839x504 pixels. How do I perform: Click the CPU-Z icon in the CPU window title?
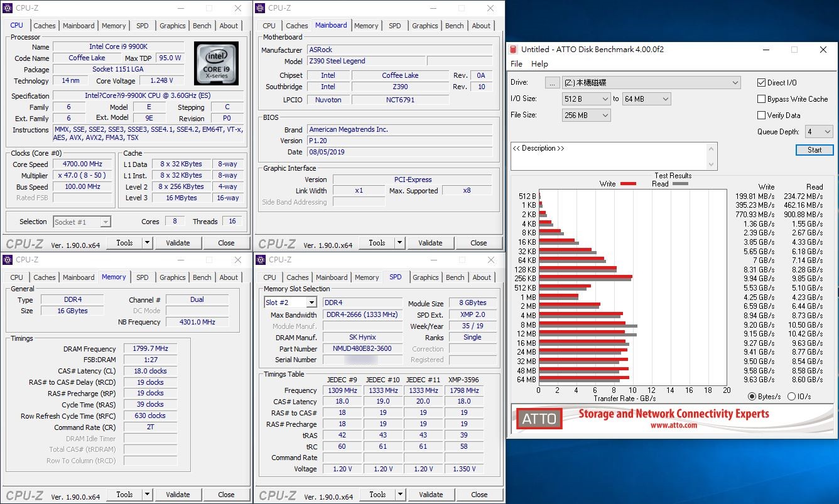tap(8, 8)
